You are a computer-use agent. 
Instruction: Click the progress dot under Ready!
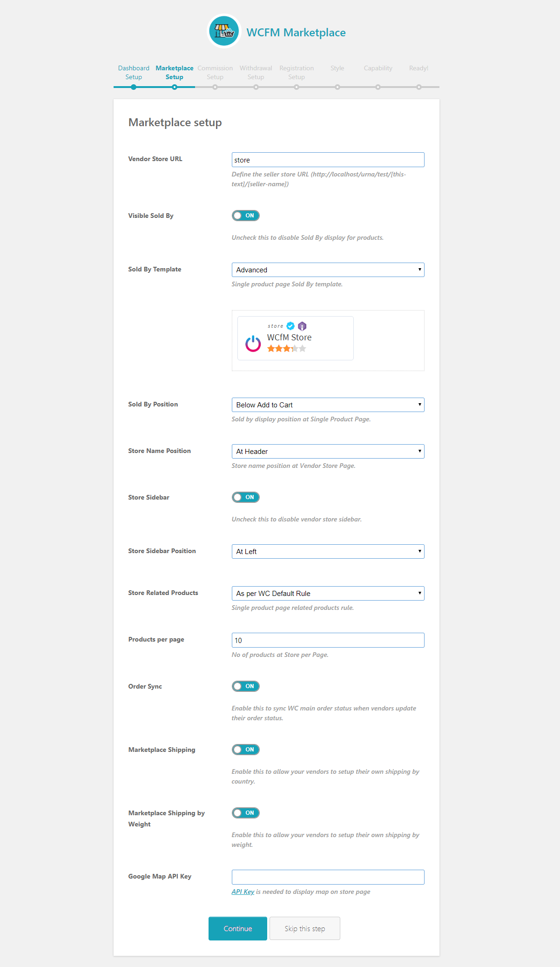tap(419, 87)
